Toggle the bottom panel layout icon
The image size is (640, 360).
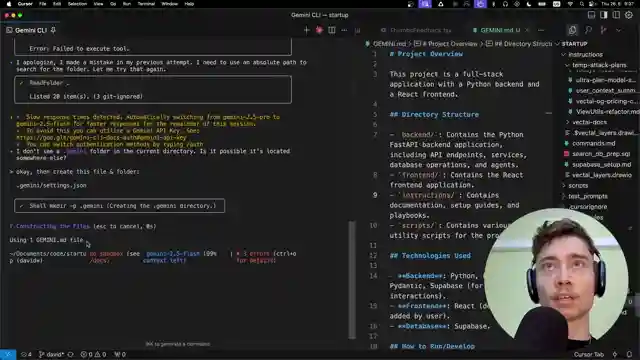591,15
